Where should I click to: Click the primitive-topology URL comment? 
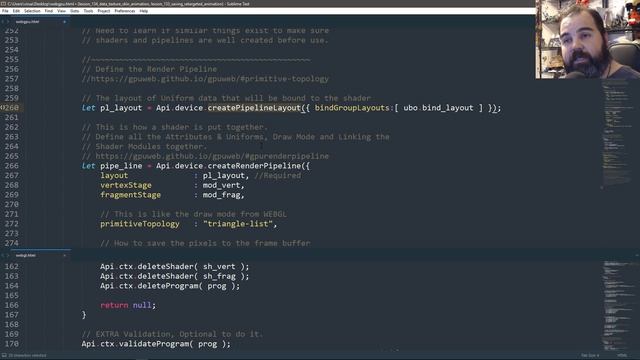[x=205, y=79]
